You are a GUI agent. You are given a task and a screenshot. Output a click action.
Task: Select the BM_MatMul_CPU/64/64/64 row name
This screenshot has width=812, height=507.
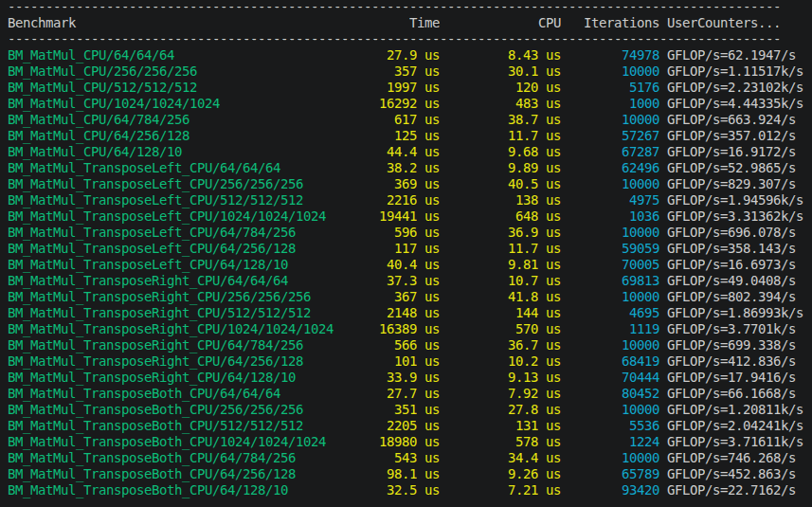(x=91, y=55)
